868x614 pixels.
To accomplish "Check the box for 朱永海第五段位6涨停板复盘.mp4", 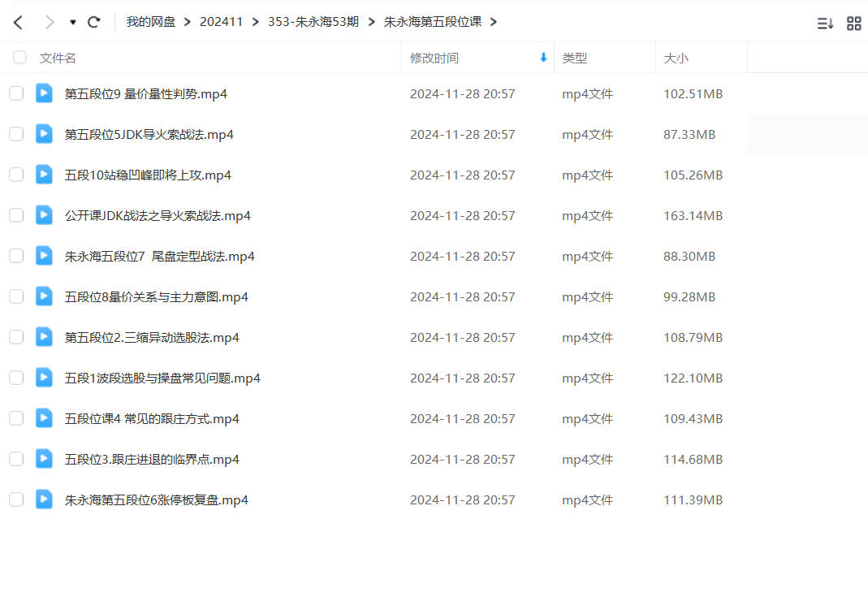I will point(16,499).
